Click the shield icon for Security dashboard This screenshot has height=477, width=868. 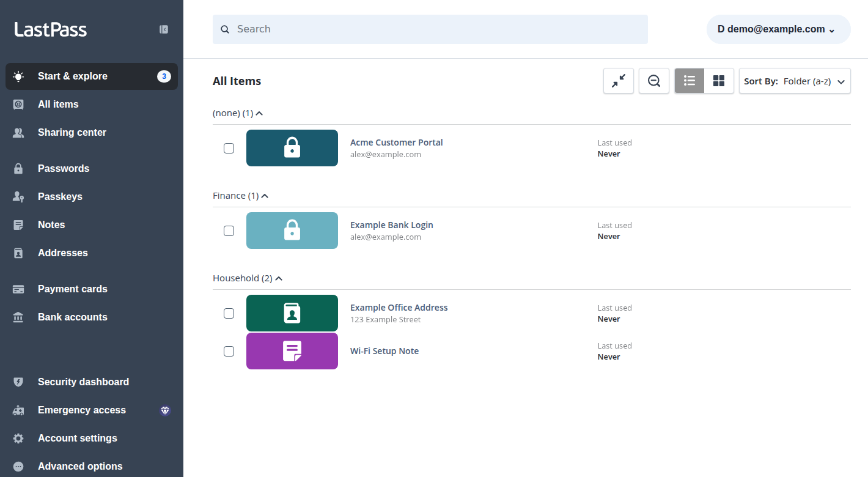tap(18, 382)
